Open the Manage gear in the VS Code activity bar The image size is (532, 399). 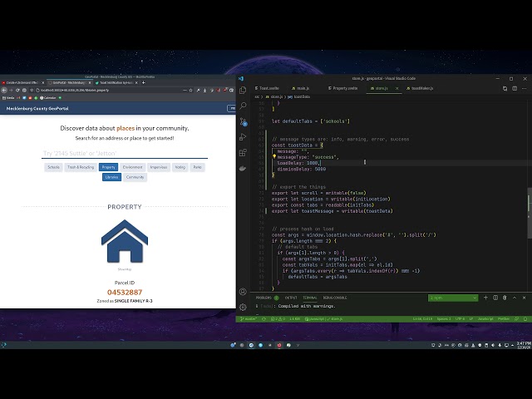pyautogui.click(x=243, y=307)
